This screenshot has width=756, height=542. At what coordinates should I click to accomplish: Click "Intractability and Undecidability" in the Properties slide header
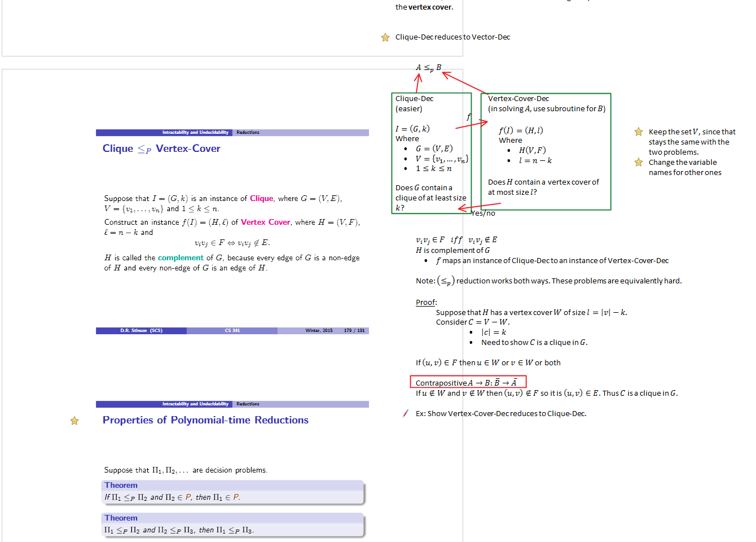pyautogui.click(x=195, y=404)
